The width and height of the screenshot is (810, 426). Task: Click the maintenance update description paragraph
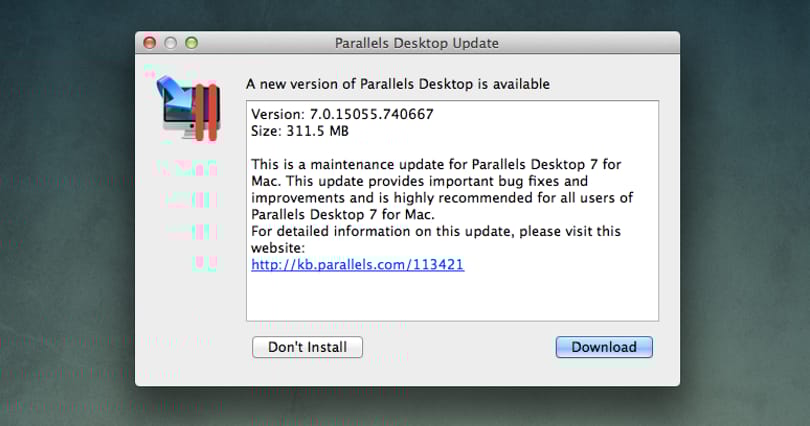tap(442, 190)
